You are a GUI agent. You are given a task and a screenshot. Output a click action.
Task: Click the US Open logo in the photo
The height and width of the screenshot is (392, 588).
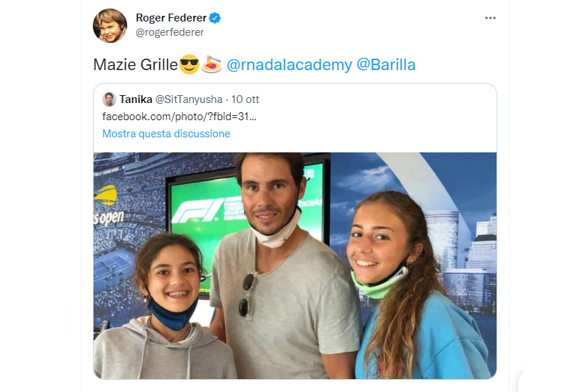point(109,206)
